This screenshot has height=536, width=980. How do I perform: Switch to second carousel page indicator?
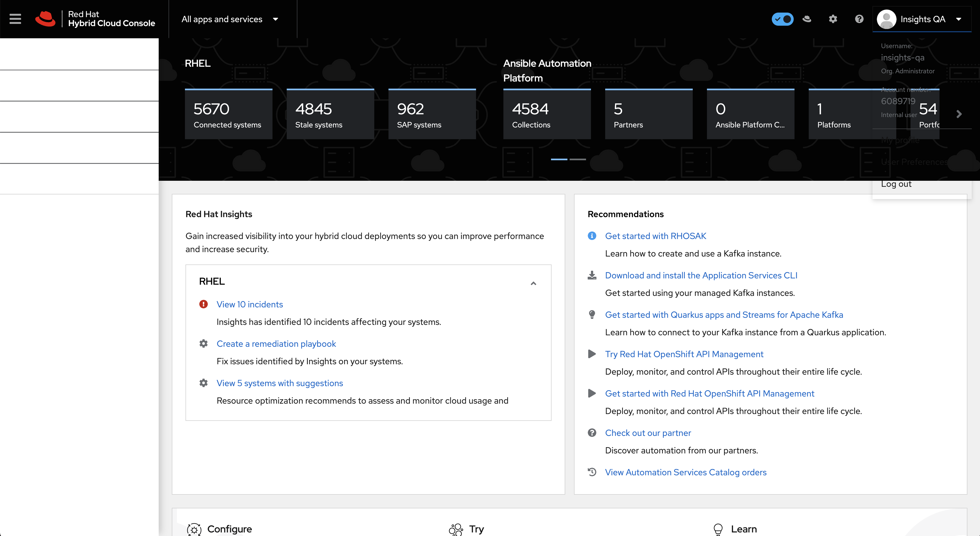click(x=578, y=159)
